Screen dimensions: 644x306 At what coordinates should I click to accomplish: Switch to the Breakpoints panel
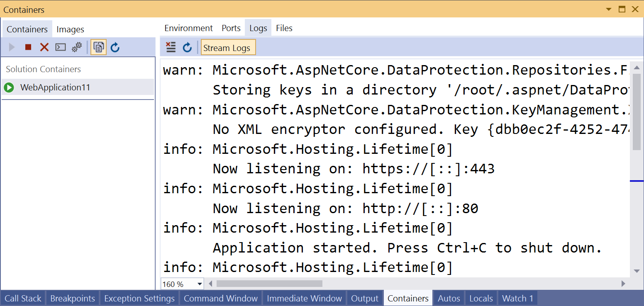[72, 298]
